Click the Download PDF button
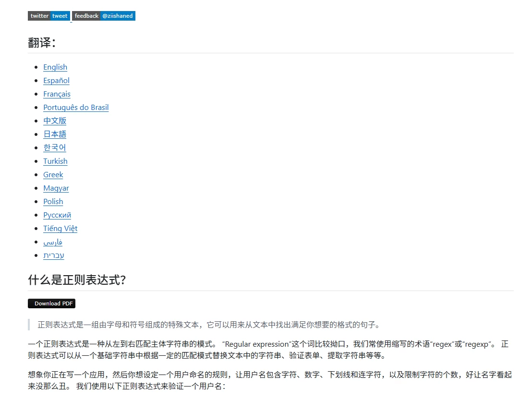Viewport: 532px width, 400px height. click(x=51, y=303)
